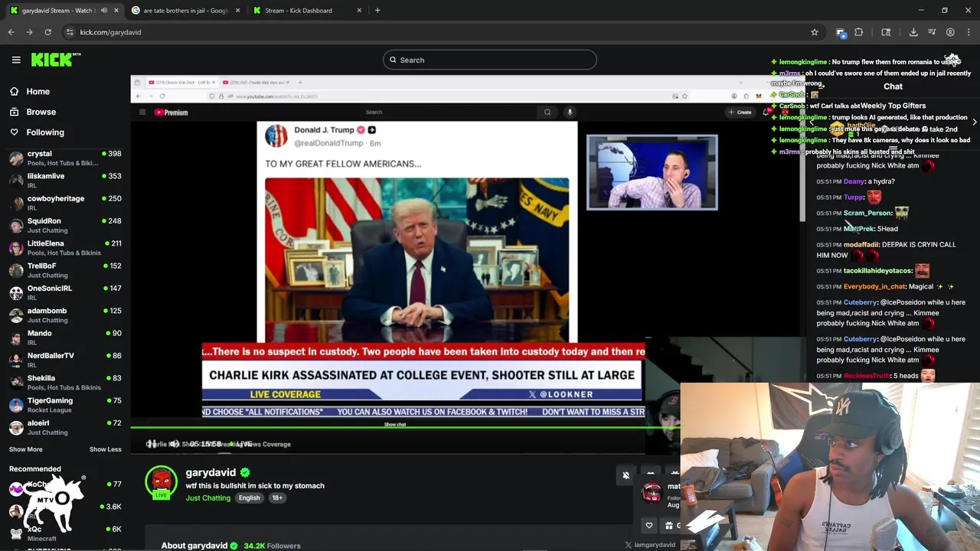Viewport: 980px width, 551px height.
Task: Close the garydavid Stream tab
Action: (x=116, y=11)
